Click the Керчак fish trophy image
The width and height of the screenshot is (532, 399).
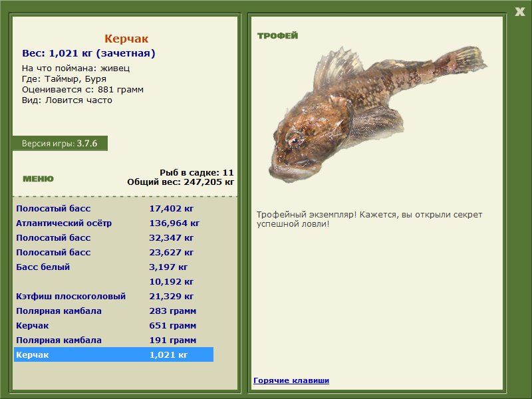378,114
